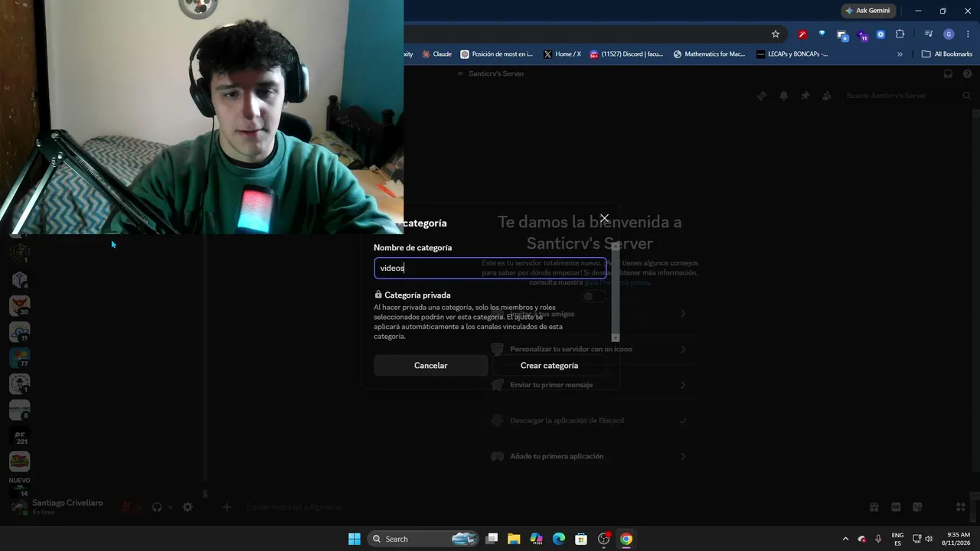980x551 pixels.
Task: Open Discord help icon
Action: click(969, 73)
